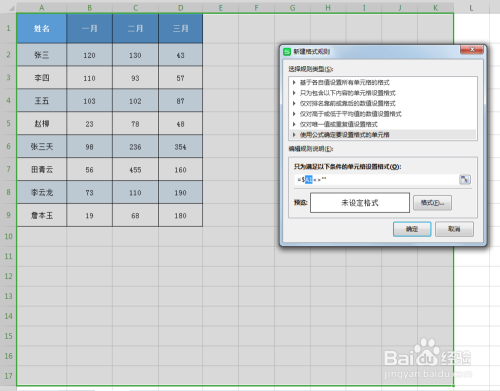Select row 1 header
Viewport: 500px width, 391px height.
pos(8,28)
